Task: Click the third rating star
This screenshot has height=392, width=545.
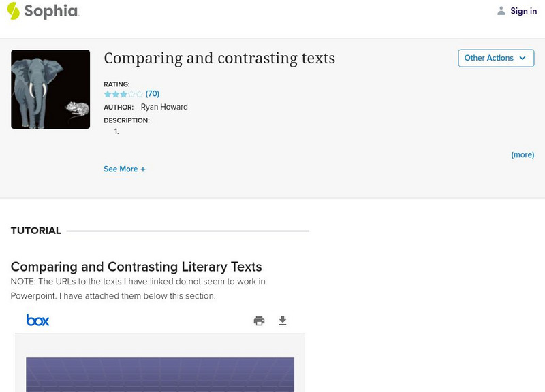Action: 123,94
